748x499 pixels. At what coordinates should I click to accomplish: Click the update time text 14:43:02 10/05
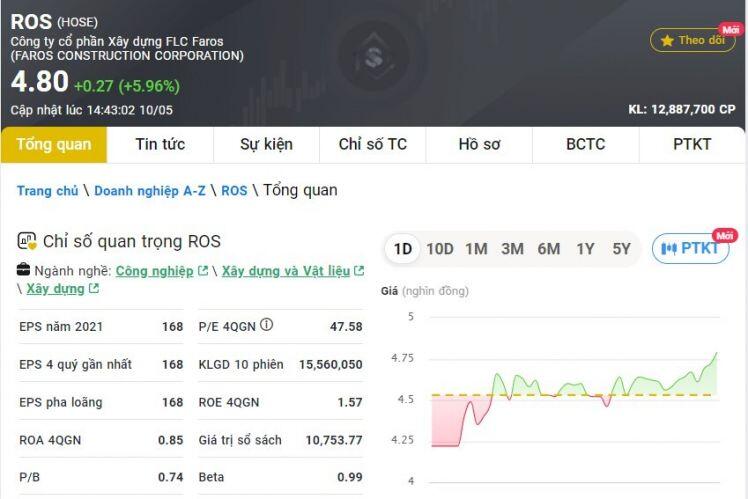pos(129,110)
